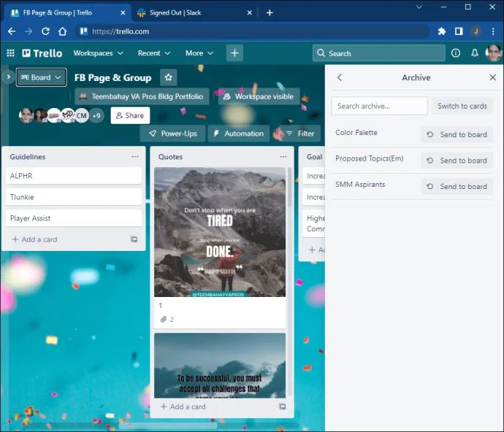This screenshot has width=504, height=432.
Task: Click the Trello Search box
Action: pos(378,53)
